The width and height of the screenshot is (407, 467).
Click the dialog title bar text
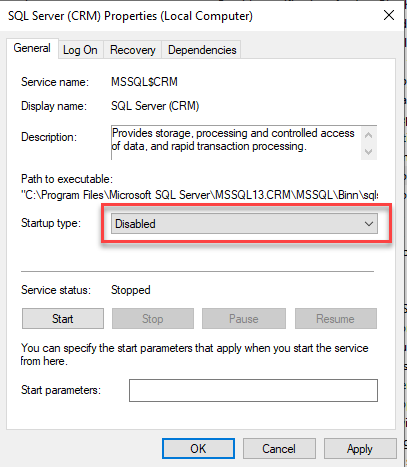click(130, 16)
